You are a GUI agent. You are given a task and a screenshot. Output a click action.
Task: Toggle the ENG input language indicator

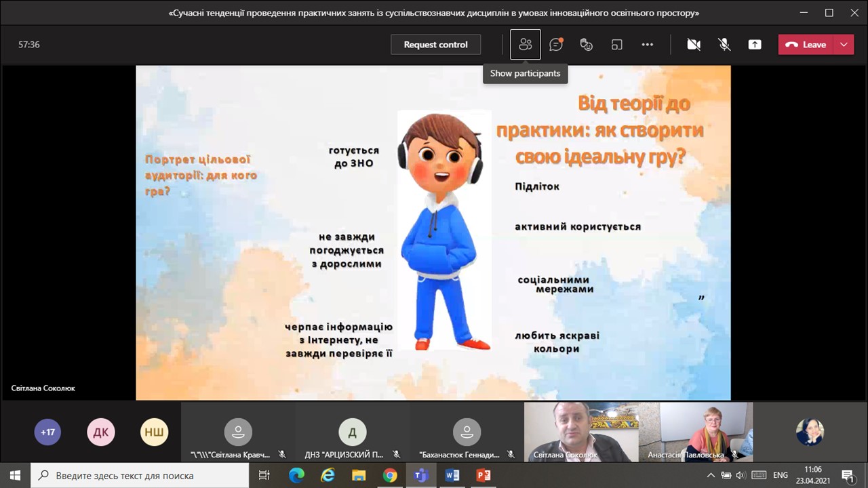pyautogui.click(x=781, y=475)
